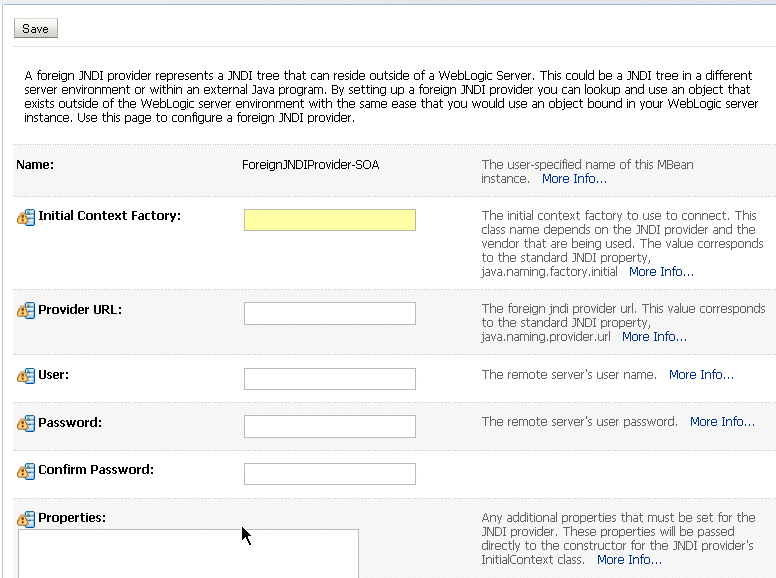The width and height of the screenshot is (776, 578).
Task: Click inside the Properties text area
Action: pos(189,553)
